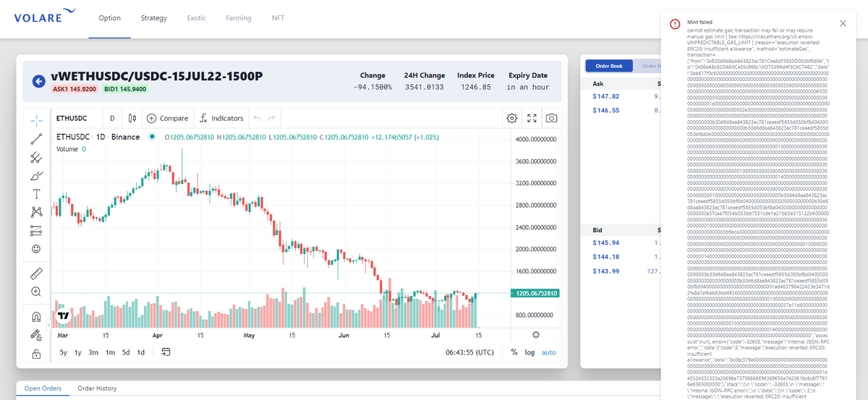Select the pitchfork drawing tool
Screen dimensions: 868x400
tap(36, 156)
